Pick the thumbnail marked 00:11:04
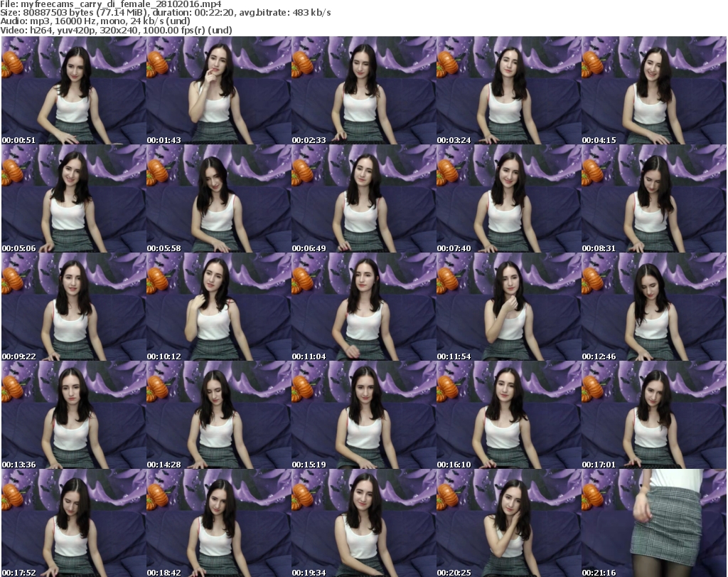Screen dimensions: 728x577 pos(363,307)
